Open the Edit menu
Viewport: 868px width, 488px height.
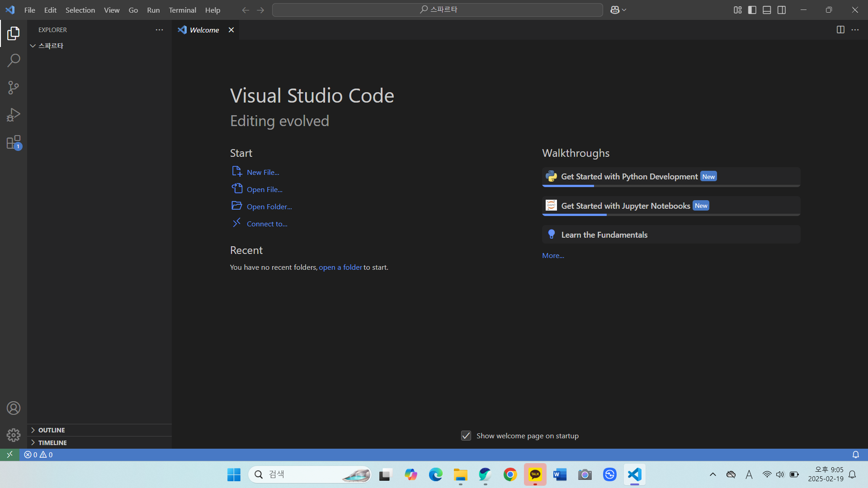pos(50,10)
